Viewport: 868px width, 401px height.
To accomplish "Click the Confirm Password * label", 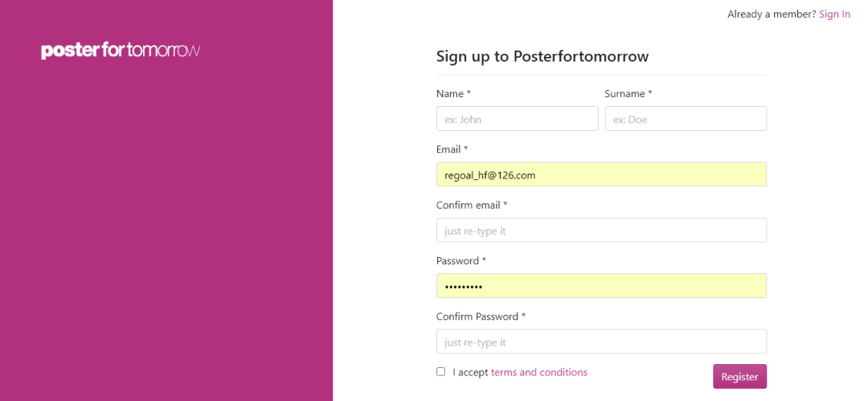I will (481, 317).
